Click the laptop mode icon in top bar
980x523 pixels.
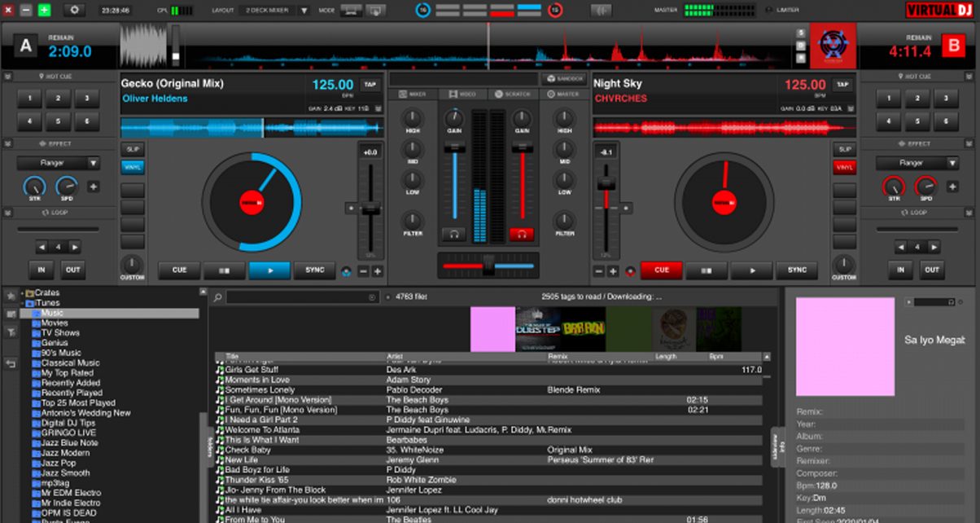click(352, 11)
